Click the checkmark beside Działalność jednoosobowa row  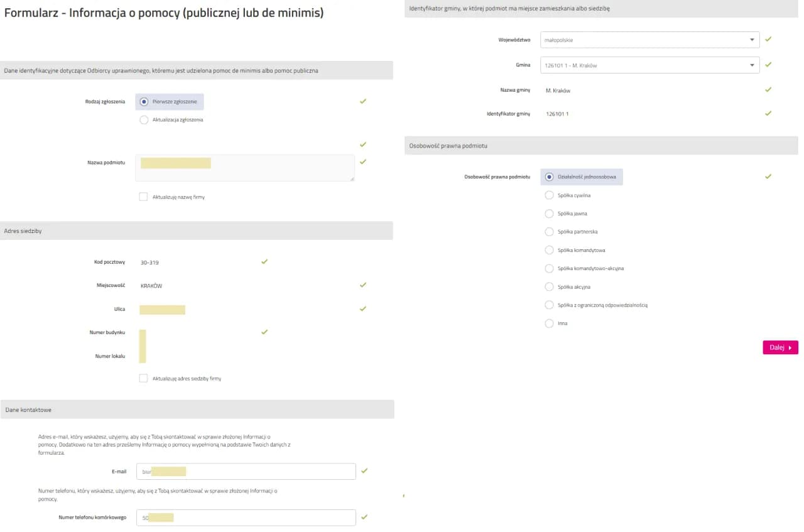tap(768, 176)
